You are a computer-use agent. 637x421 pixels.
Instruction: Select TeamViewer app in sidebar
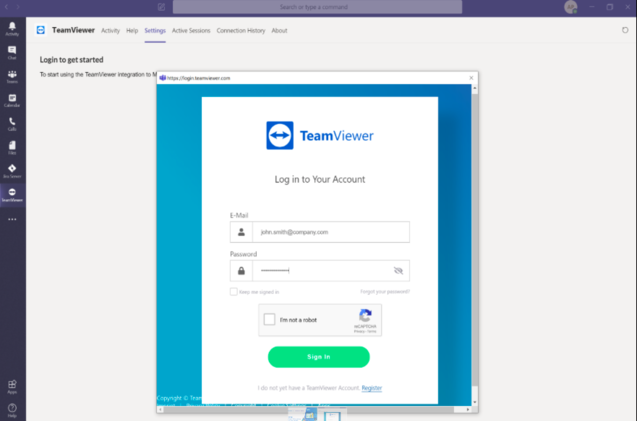12,195
